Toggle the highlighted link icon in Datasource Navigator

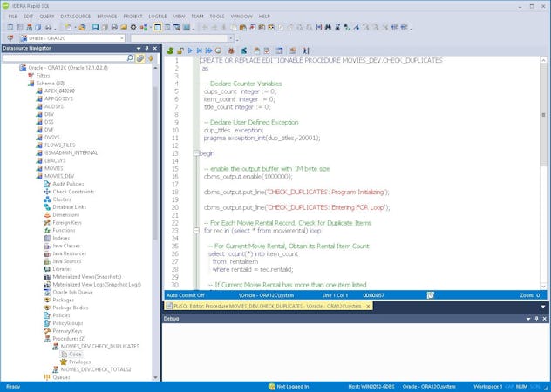pos(140,58)
